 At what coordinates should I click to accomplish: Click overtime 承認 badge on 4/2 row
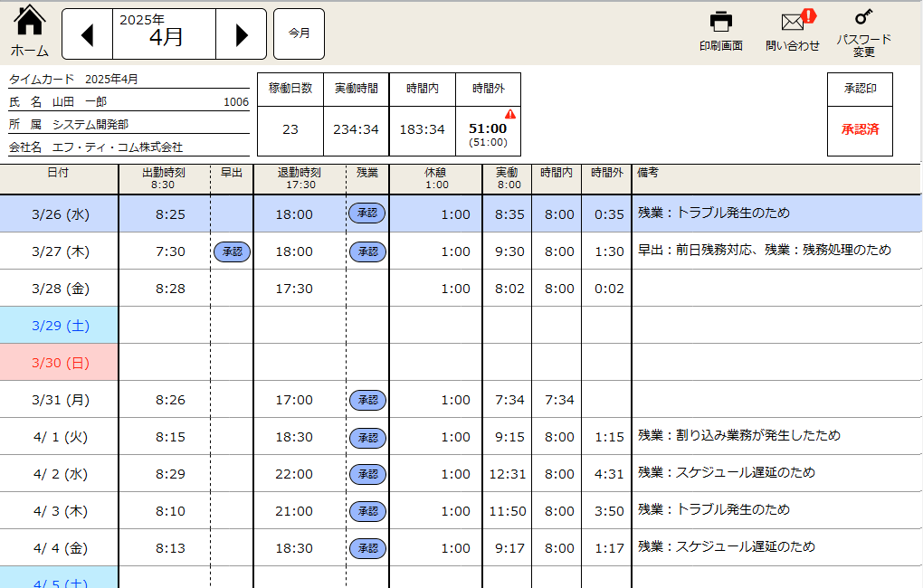click(367, 473)
